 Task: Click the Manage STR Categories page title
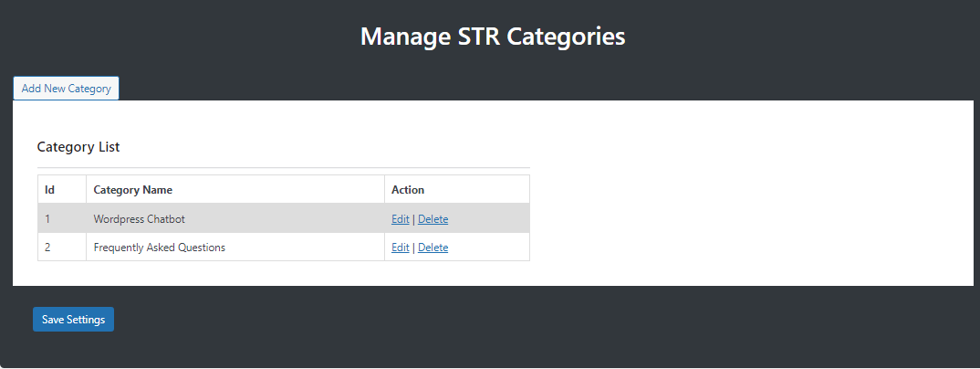tap(493, 36)
